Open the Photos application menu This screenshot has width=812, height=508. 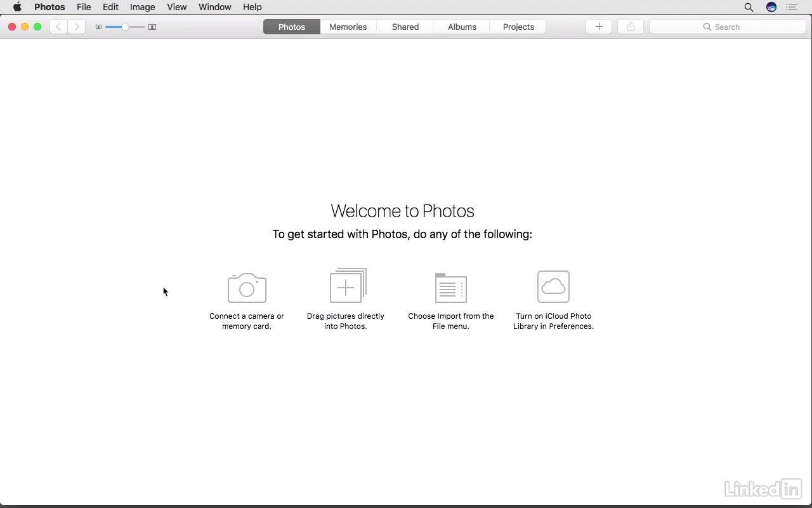tap(49, 7)
